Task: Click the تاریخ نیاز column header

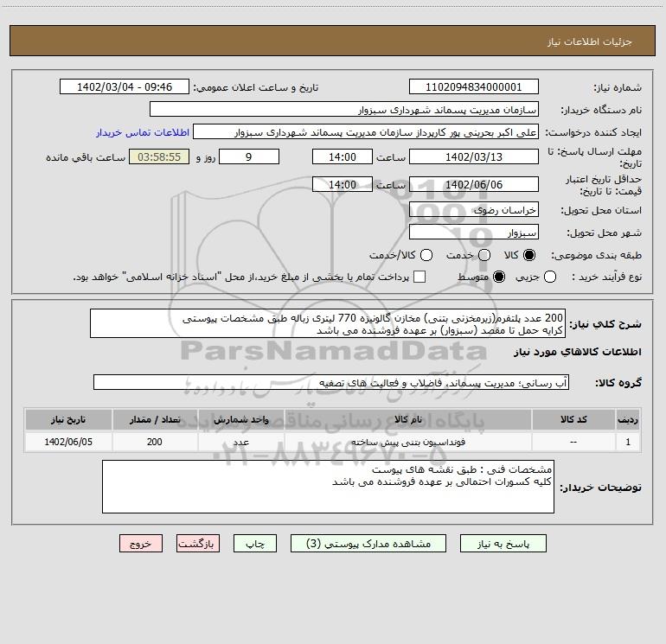Action: (x=68, y=419)
